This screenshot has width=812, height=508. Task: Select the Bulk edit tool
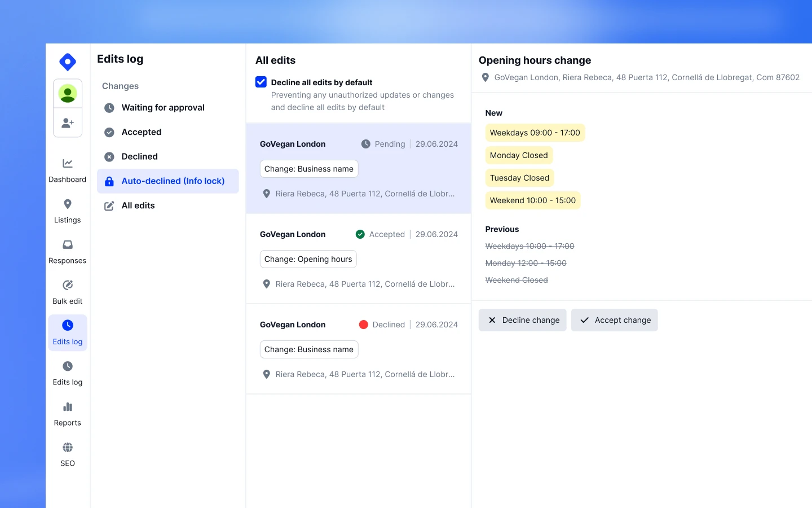[x=67, y=291]
